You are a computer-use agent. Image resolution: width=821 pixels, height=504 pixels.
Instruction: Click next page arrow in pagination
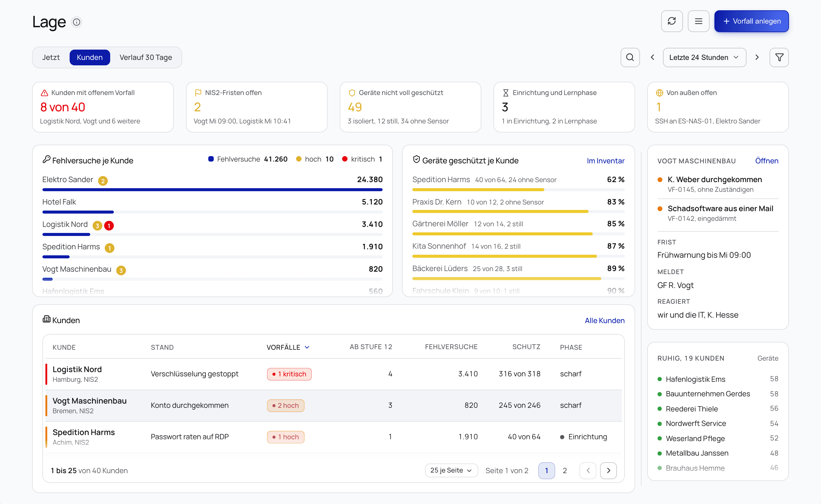[608, 470]
